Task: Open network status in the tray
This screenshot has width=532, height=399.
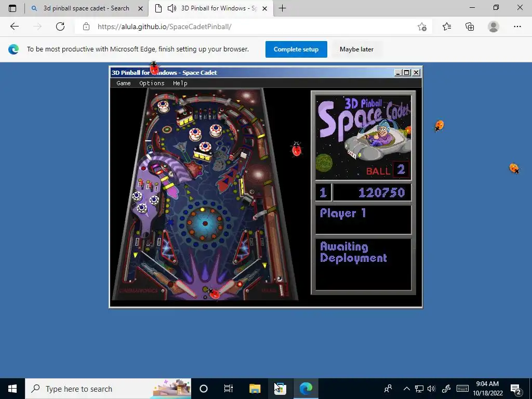Action: [419, 389]
